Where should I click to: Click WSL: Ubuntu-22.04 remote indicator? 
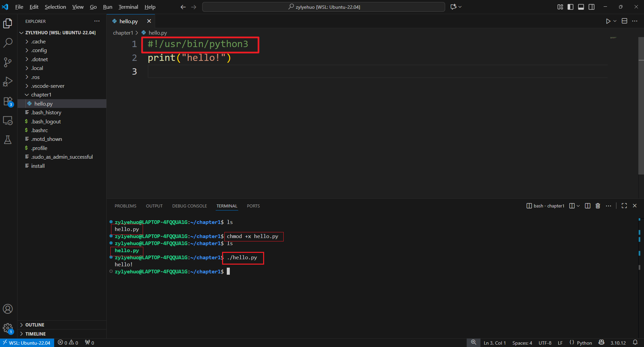[27, 343]
